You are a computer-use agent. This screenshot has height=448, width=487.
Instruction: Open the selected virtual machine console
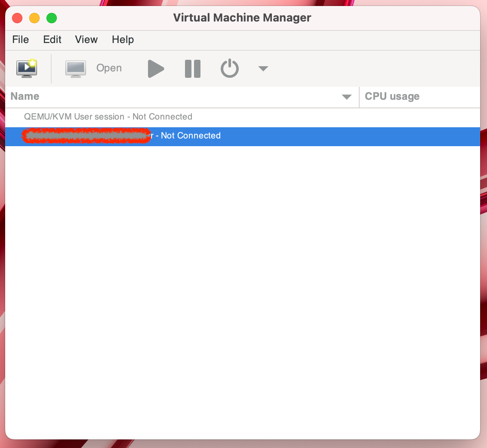click(94, 68)
